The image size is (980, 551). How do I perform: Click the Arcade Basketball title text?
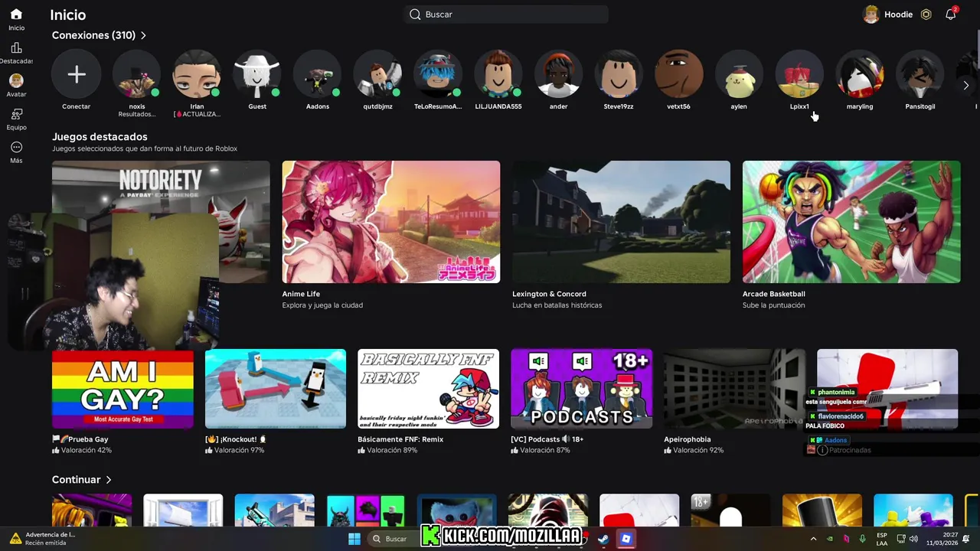click(773, 294)
